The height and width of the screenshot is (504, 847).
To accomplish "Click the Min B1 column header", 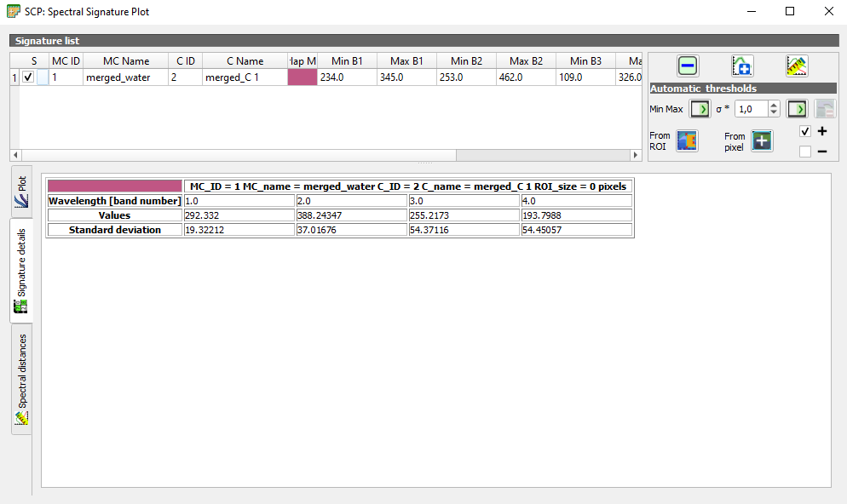I will tap(347, 61).
